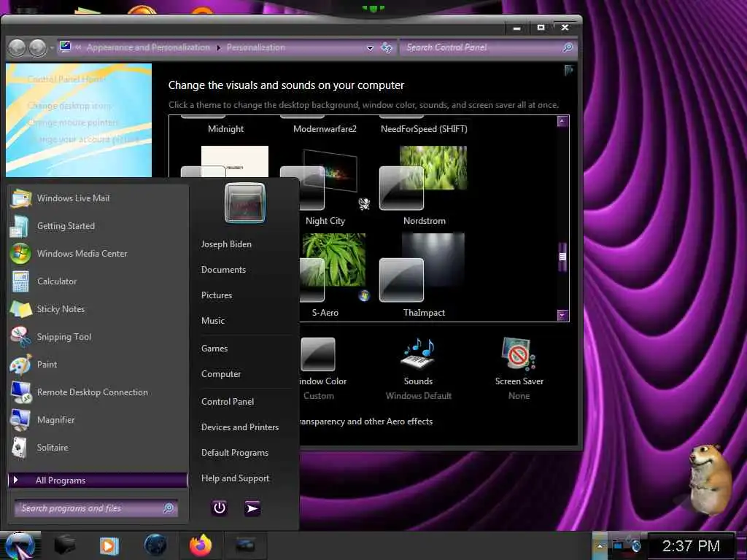Image resolution: width=747 pixels, height=560 pixels.
Task: Launch the Snipping Tool
Action: pos(98,336)
